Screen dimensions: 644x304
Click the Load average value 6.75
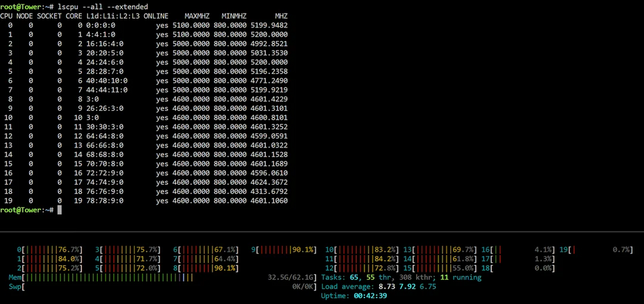coord(428,287)
